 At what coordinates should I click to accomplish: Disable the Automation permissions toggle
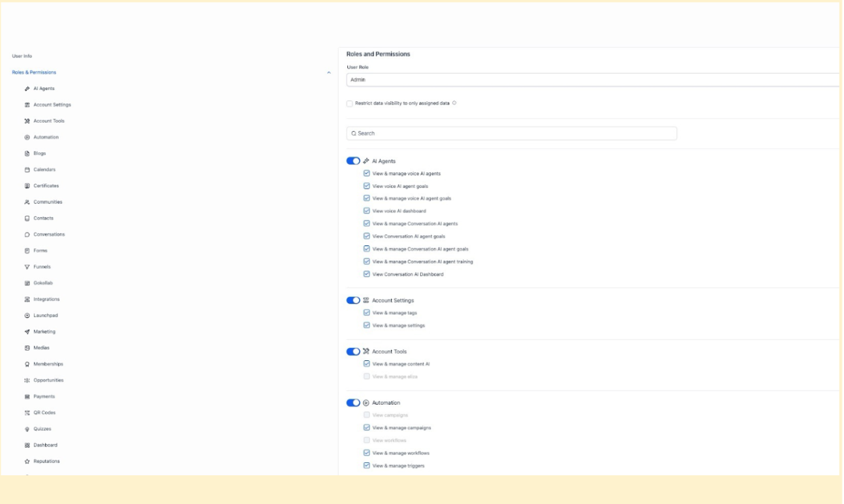pos(353,403)
